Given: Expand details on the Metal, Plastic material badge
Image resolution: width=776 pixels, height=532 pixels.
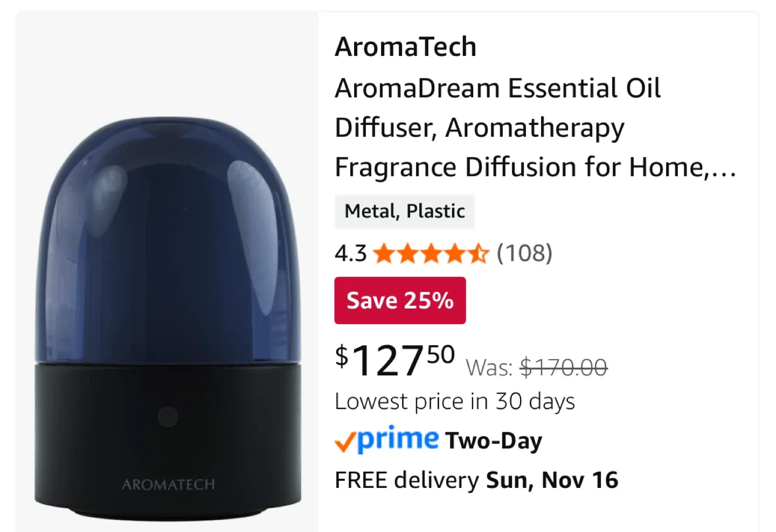Looking at the screenshot, I should coord(405,211).
